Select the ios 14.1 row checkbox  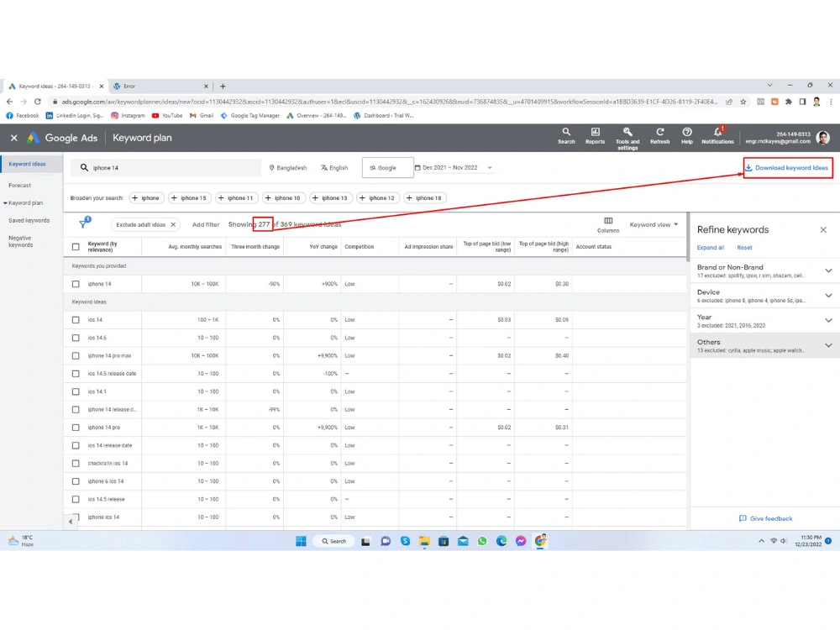[x=76, y=391]
